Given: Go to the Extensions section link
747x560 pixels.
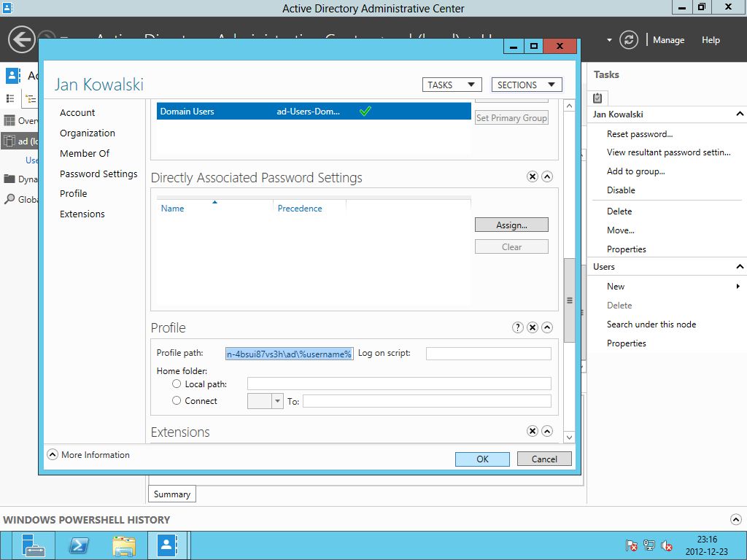Looking at the screenshot, I should click(82, 214).
